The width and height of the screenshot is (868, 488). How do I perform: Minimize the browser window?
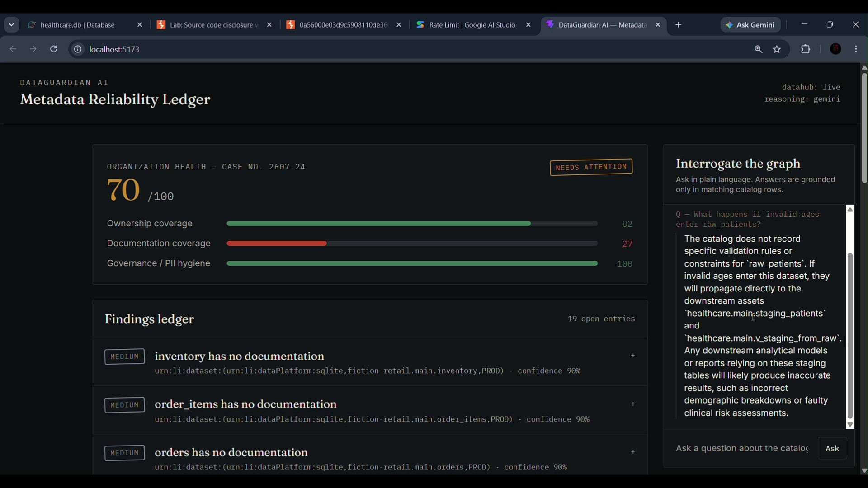pos(804,25)
